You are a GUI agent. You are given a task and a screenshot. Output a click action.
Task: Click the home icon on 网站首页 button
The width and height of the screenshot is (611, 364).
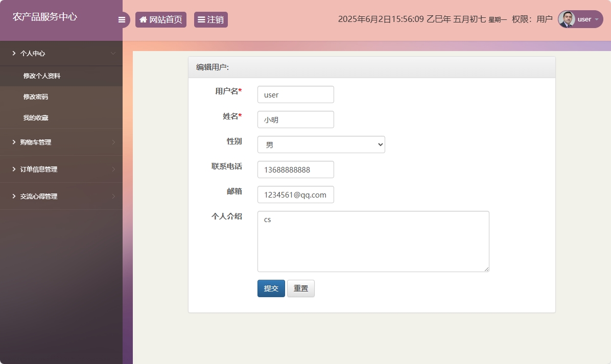(x=143, y=20)
